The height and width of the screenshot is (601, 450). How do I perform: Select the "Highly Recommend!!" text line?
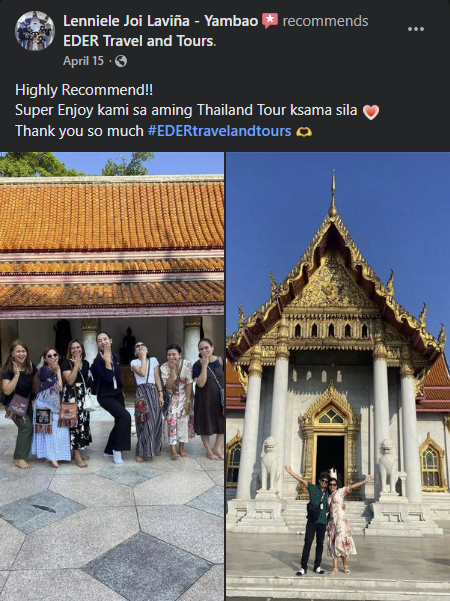[x=84, y=90]
